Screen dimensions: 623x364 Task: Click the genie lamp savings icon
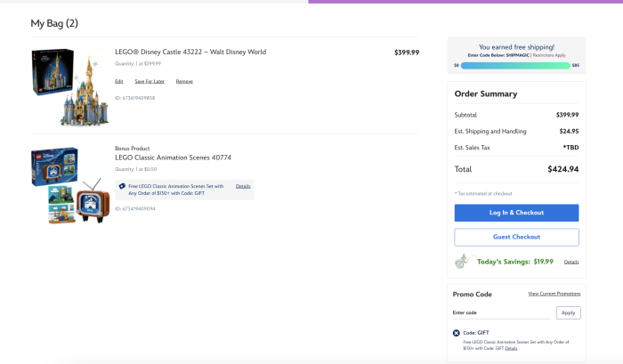463,262
